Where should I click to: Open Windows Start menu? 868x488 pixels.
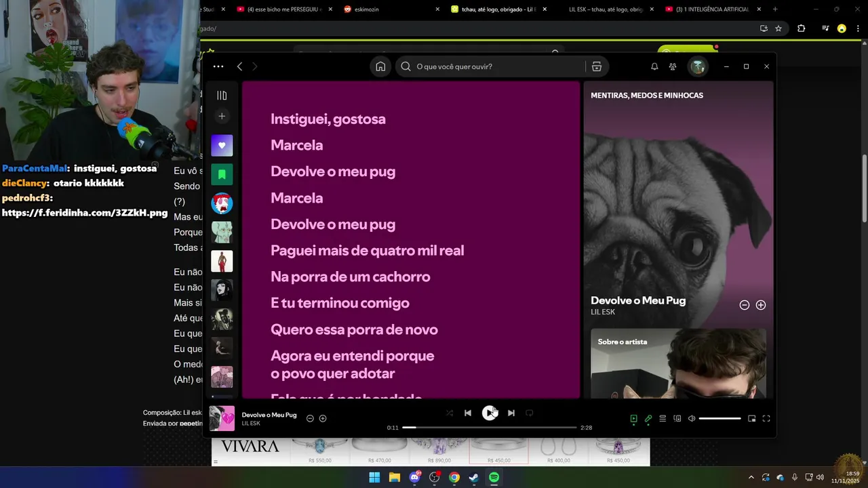tap(374, 477)
